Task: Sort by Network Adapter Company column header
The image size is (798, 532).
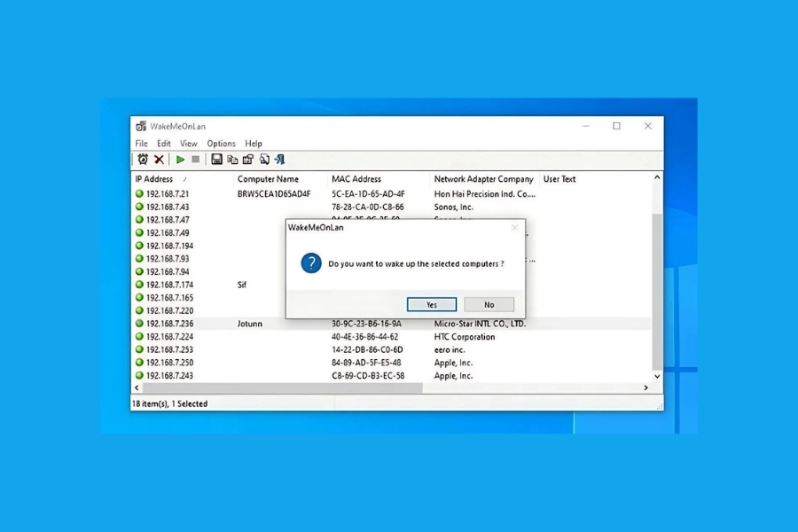Action: (484, 179)
